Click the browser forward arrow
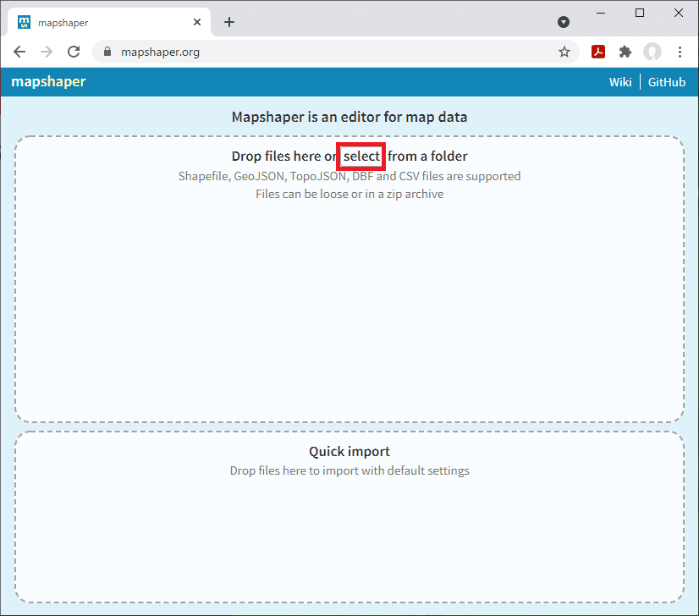699x616 pixels. click(47, 52)
